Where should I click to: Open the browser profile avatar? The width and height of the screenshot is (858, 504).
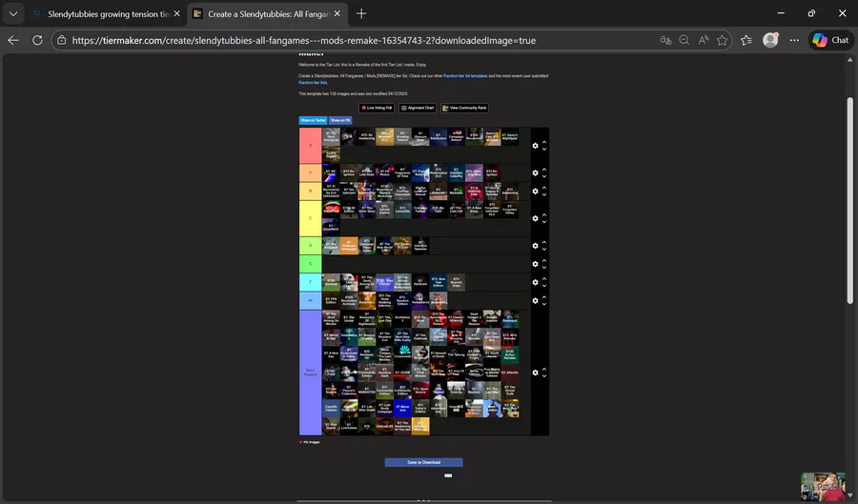[770, 40]
